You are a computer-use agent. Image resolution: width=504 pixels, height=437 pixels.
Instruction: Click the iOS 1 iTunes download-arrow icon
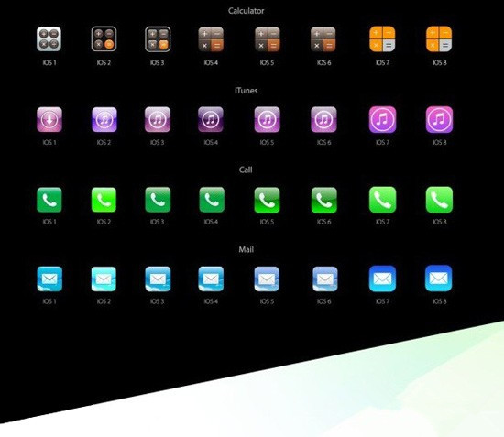coord(49,119)
